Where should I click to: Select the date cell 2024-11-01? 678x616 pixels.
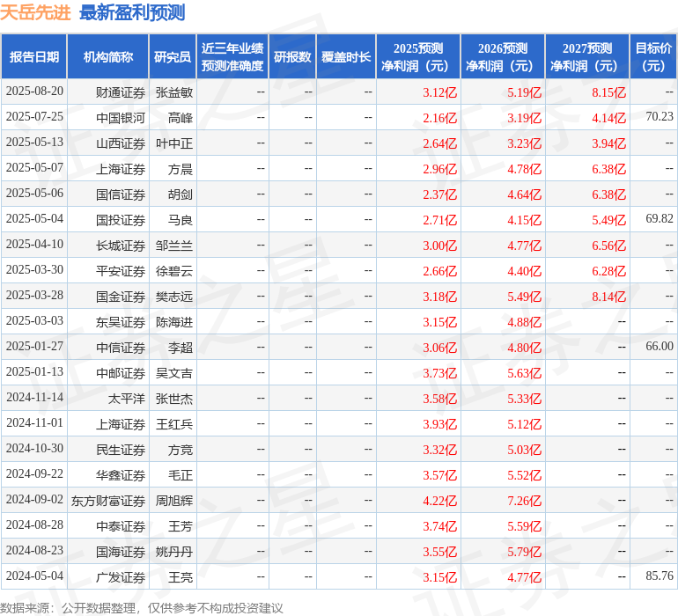pyautogui.click(x=34, y=422)
